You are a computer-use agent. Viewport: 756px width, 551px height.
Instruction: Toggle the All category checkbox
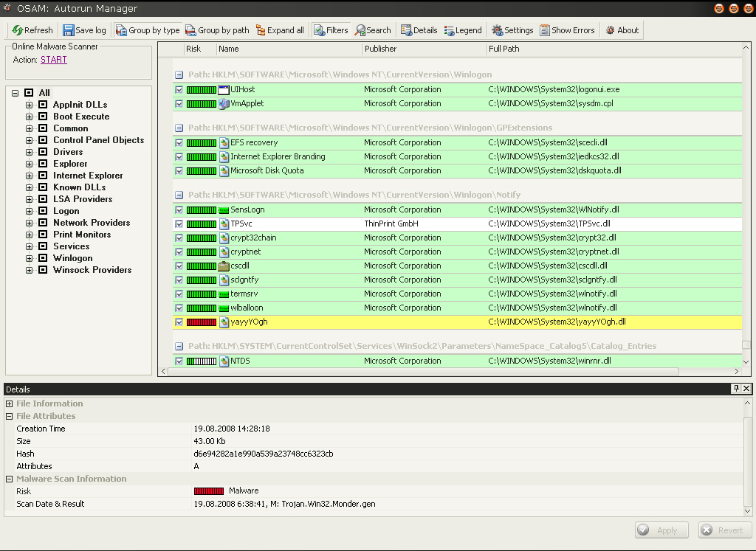pyautogui.click(x=29, y=92)
